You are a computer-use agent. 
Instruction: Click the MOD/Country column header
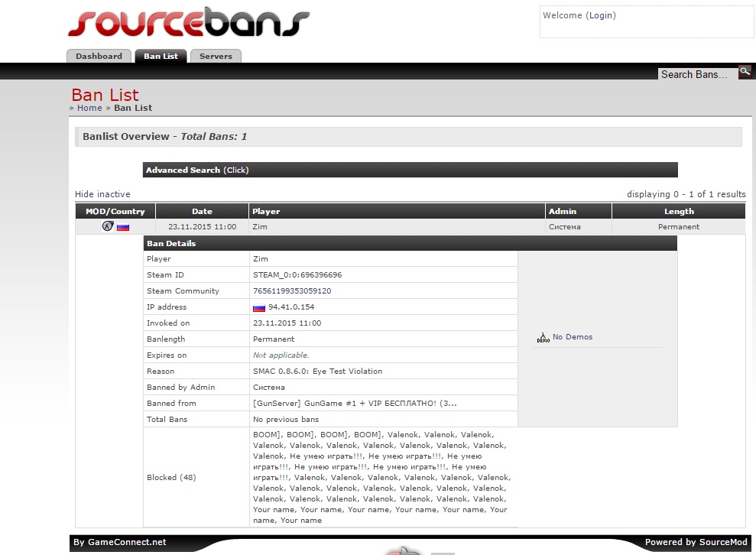click(x=115, y=211)
